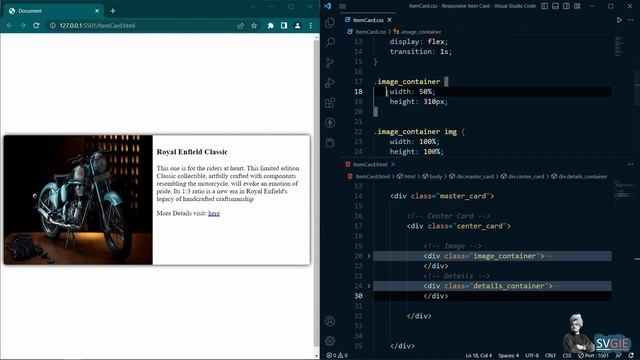Select the ItemCard.html editor tab
This screenshot has width=640, height=360.
click(x=369, y=164)
